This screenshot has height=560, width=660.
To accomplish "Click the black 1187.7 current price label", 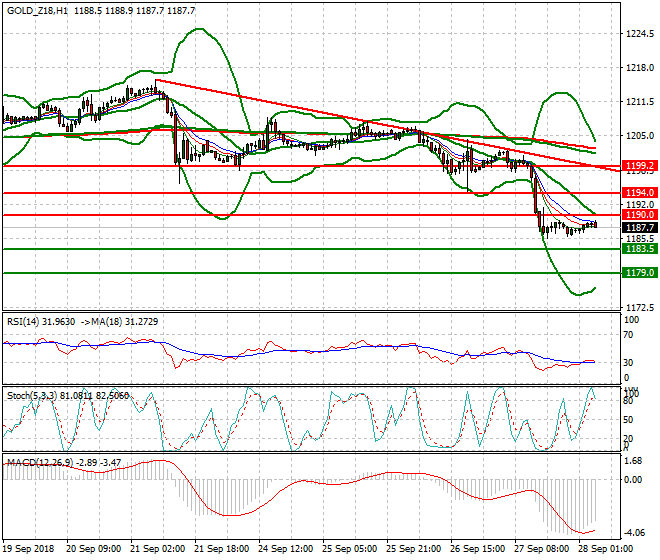I will pyautogui.click(x=638, y=227).
